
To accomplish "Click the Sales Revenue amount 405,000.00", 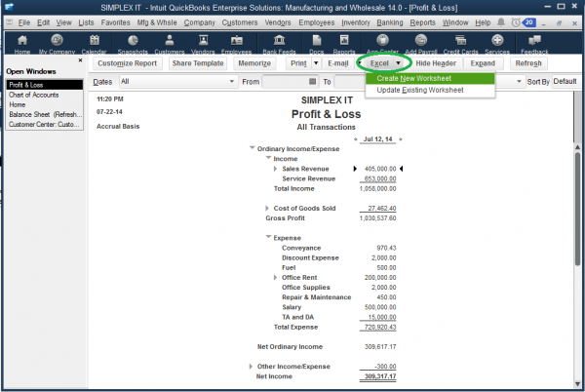I will pos(380,169).
